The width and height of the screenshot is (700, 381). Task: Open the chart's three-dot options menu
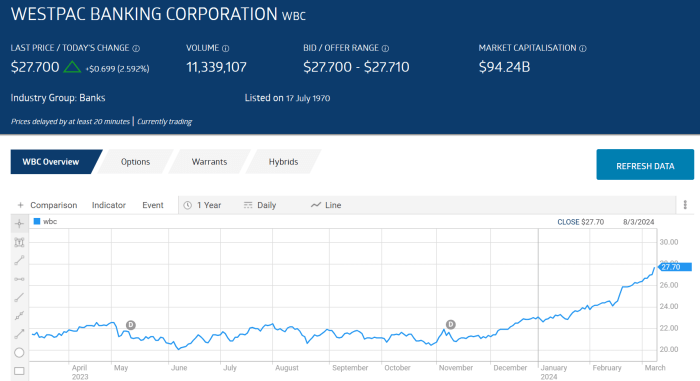click(685, 205)
